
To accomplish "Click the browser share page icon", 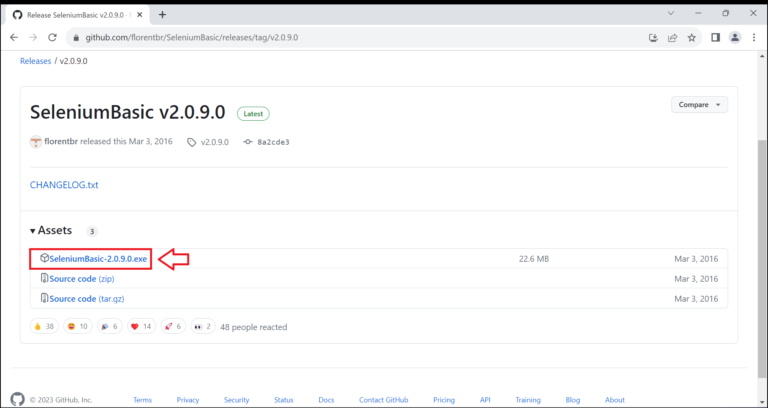I will click(673, 37).
